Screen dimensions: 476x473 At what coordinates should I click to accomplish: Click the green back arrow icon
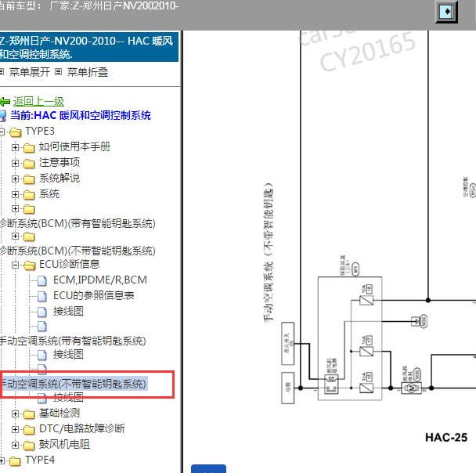(5, 101)
